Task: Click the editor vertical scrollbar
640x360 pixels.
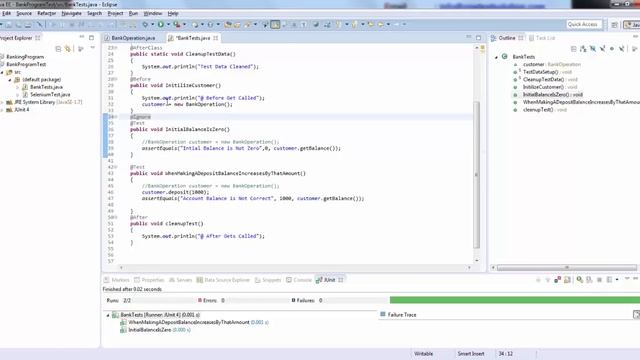Action: click(476, 175)
